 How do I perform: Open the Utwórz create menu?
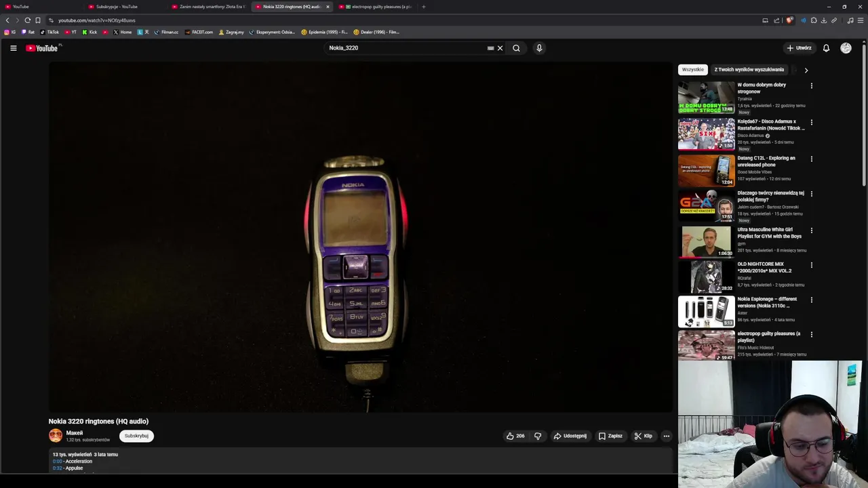pyautogui.click(x=800, y=48)
